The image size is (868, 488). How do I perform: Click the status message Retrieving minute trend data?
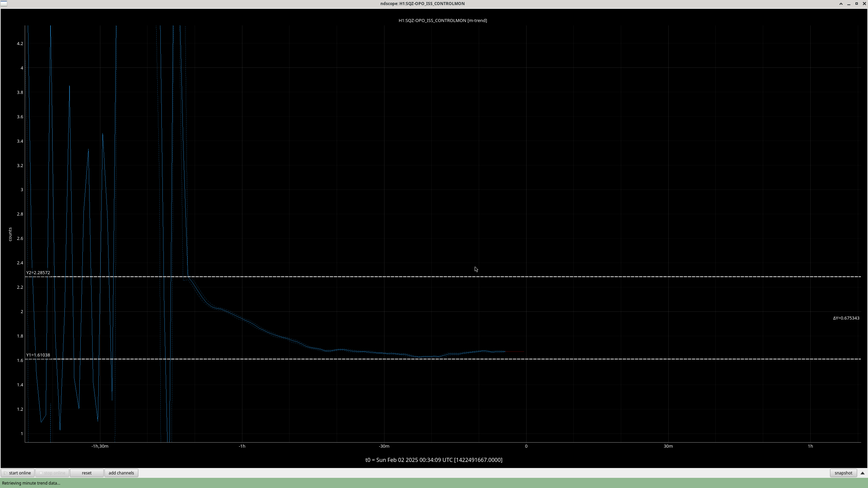(x=31, y=483)
